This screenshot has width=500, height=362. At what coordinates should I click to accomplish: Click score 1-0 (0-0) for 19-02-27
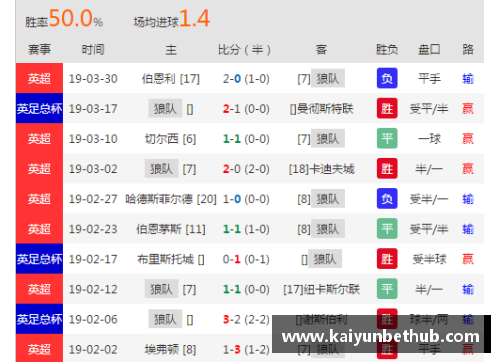(246, 199)
